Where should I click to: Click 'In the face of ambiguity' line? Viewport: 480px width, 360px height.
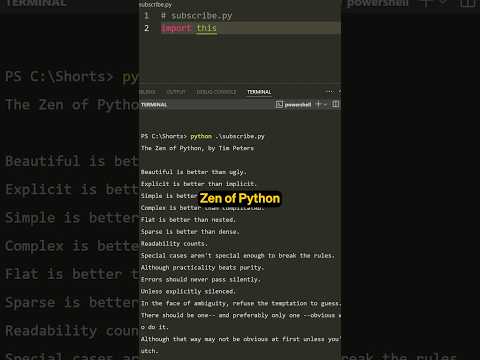(x=241, y=303)
